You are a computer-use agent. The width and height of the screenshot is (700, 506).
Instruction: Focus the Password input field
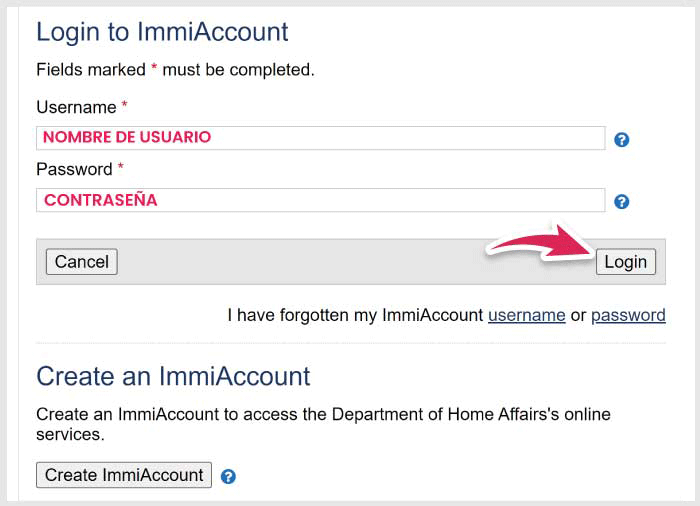pyautogui.click(x=320, y=200)
